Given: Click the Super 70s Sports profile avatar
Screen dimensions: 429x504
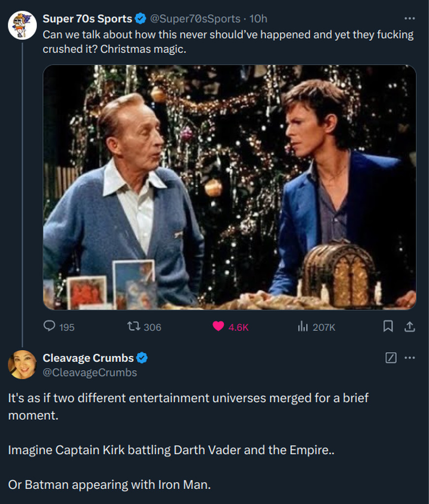Looking at the screenshot, I should tap(22, 25).
